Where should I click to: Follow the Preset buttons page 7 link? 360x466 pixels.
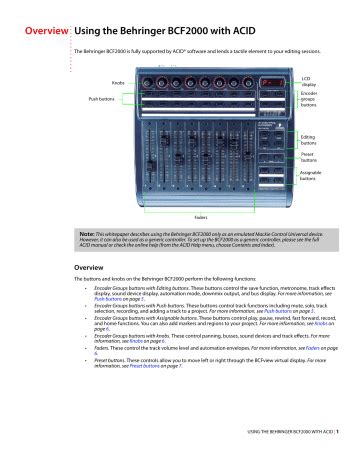[144, 366]
